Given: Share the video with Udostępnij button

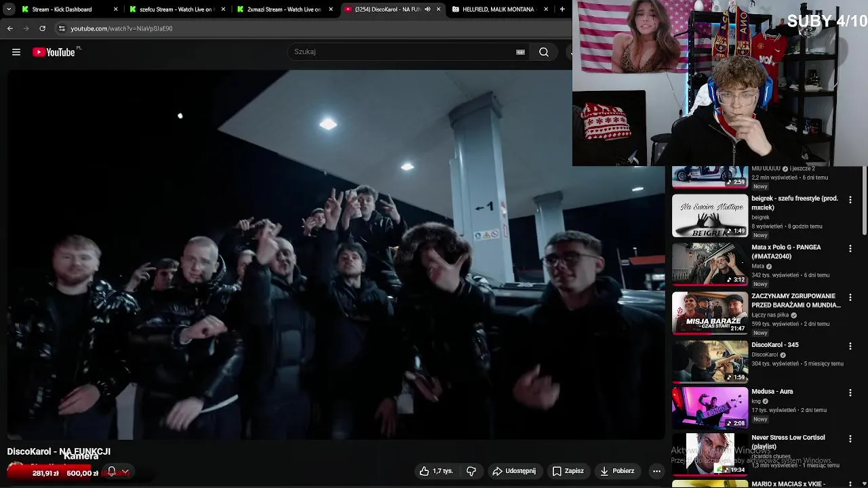Looking at the screenshot, I should (514, 471).
